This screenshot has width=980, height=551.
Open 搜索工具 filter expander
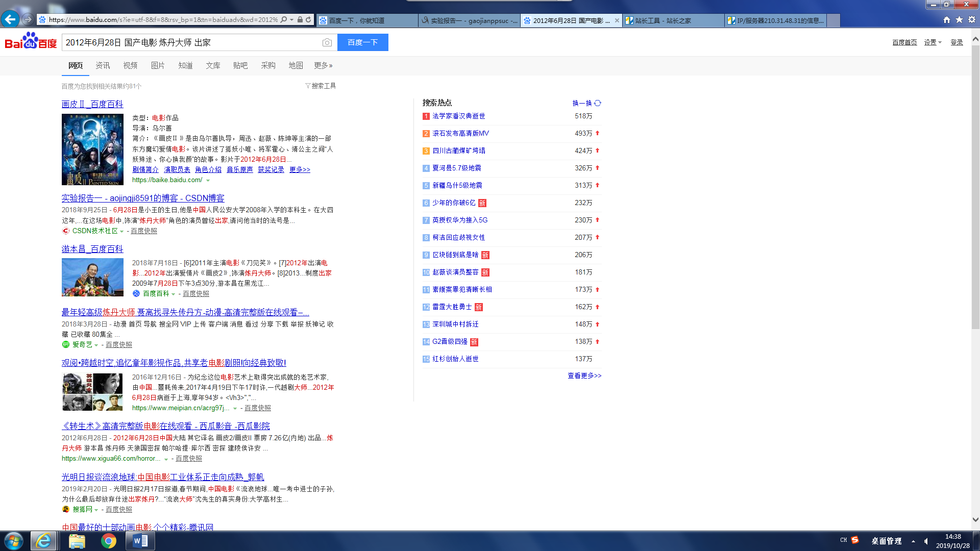(x=321, y=86)
